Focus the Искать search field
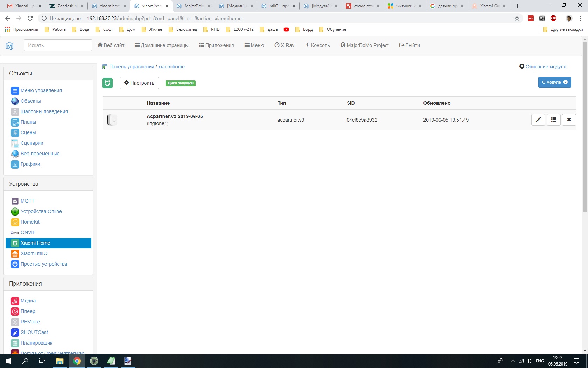Screen dimensions: 588x368 [x=58, y=45]
